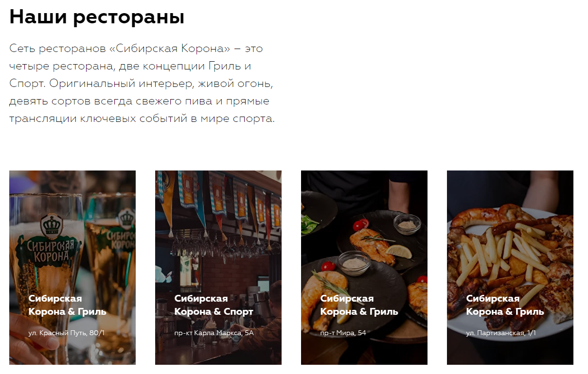Click the address 'пр-кт Карла Маркса, 5А'
The width and height of the screenshot is (588, 374).
(x=214, y=333)
